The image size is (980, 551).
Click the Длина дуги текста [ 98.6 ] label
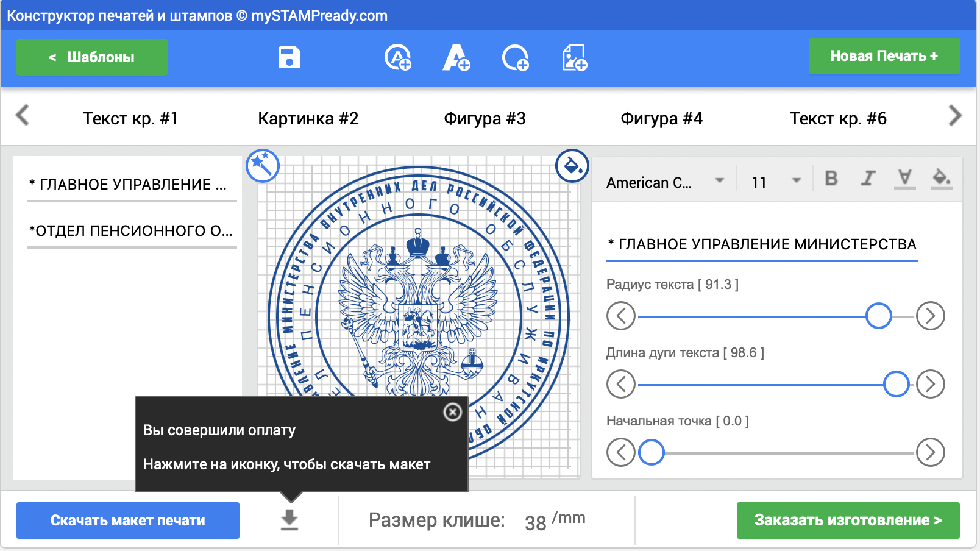[x=685, y=353]
